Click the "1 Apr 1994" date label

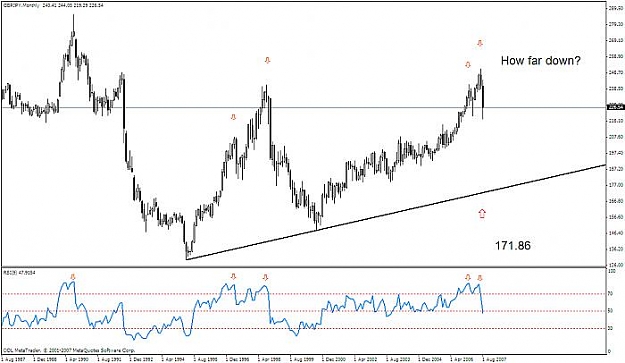[x=173, y=359]
